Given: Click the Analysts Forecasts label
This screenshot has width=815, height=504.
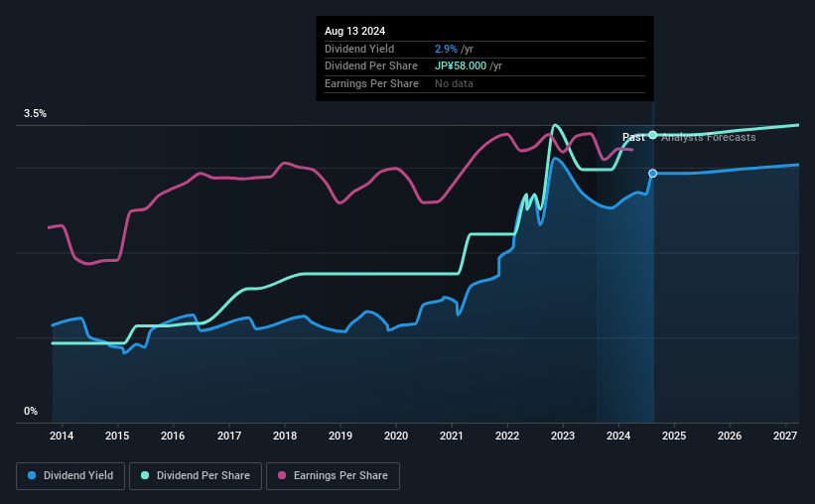Looking at the screenshot, I should tap(709, 137).
